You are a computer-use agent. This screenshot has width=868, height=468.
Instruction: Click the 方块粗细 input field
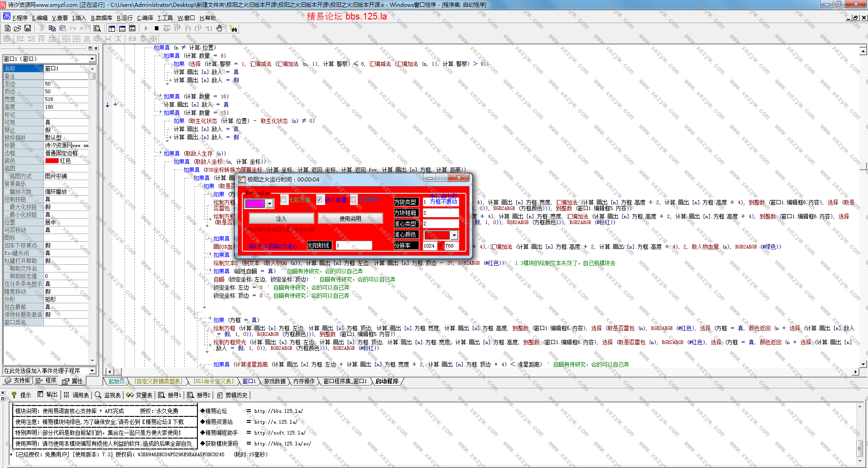441,213
